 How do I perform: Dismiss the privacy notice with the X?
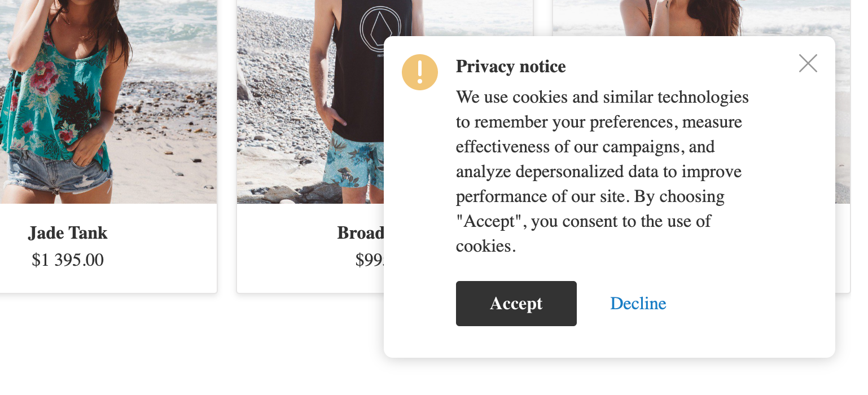808,63
